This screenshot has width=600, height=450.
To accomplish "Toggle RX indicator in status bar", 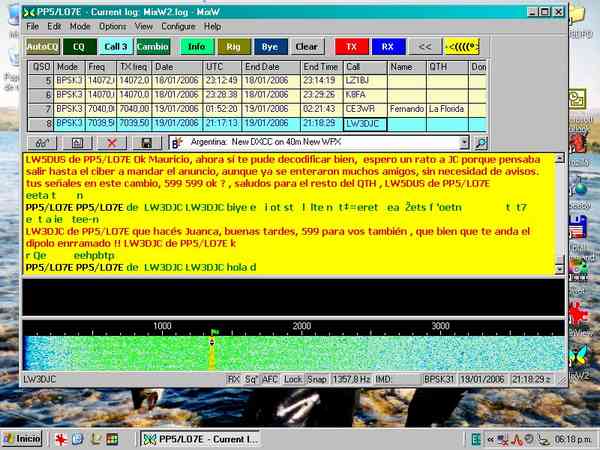I will pyautogui.click(x=233, y=380).
